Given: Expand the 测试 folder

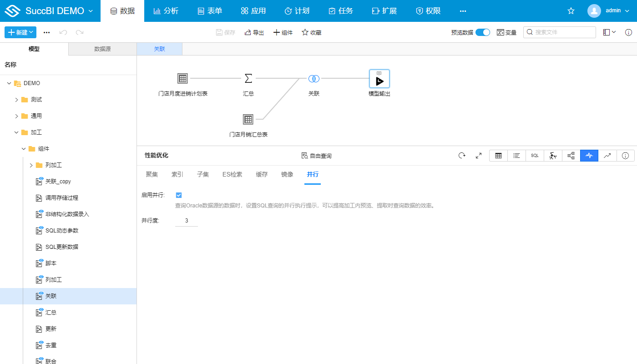Looking at the screenshot, I should click(16, 100).
